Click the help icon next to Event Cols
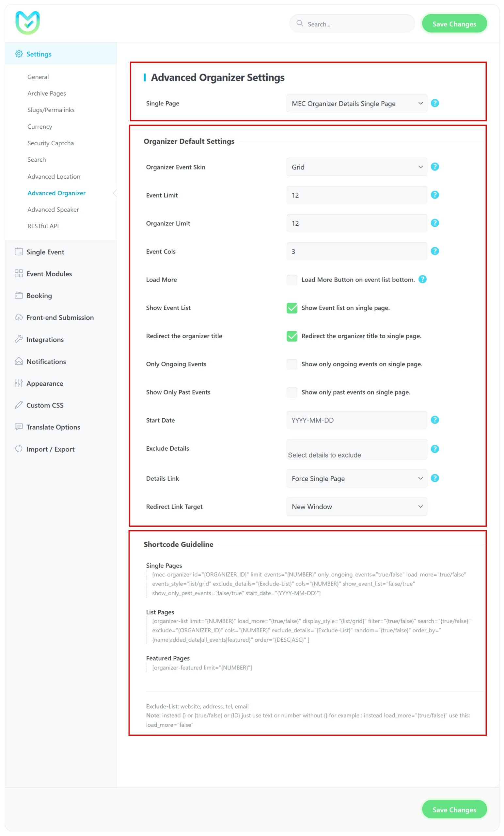 point(434,251)
